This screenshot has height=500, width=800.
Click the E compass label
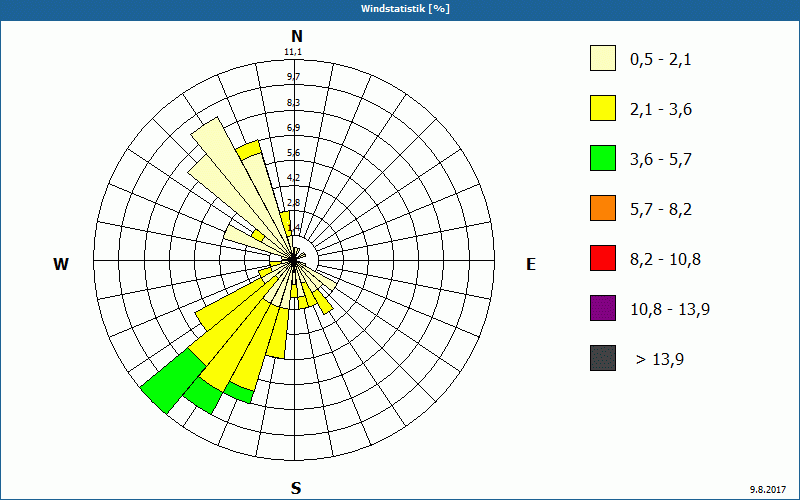pos(531,264)
